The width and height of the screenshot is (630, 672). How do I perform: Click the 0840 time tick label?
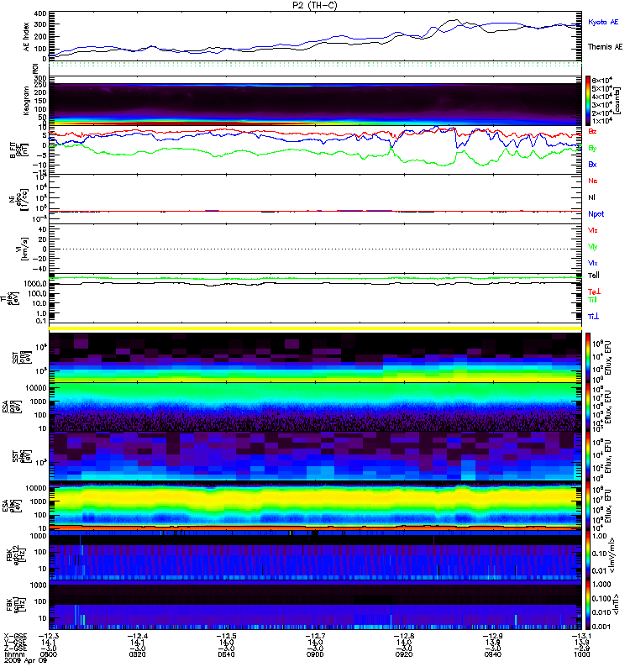point(226,654)
